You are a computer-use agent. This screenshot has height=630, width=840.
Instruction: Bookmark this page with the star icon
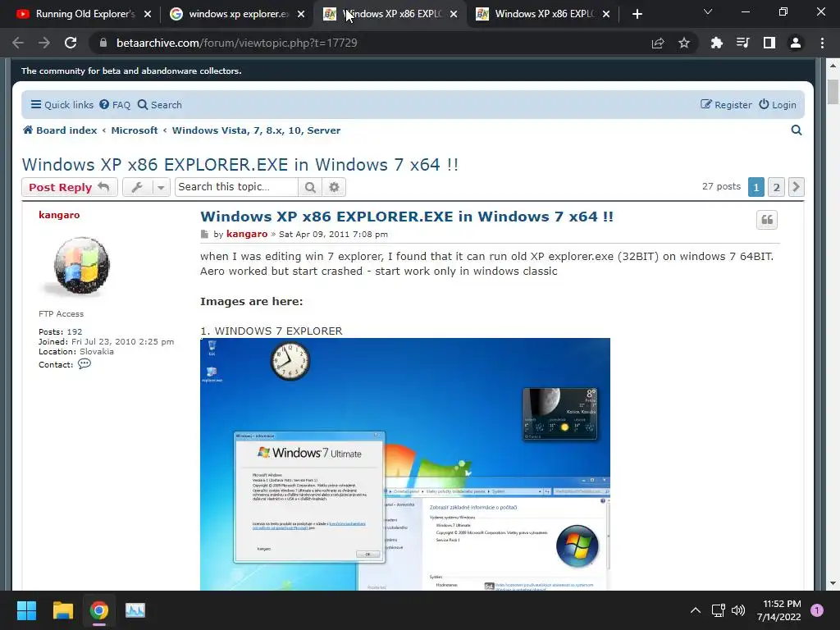tap(684, 43)
